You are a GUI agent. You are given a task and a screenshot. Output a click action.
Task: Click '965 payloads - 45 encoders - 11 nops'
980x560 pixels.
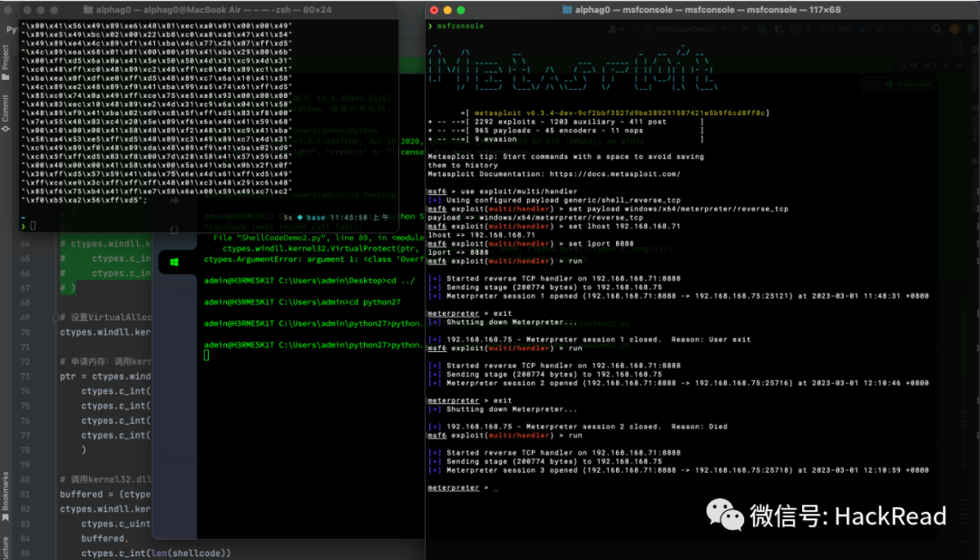561,131
